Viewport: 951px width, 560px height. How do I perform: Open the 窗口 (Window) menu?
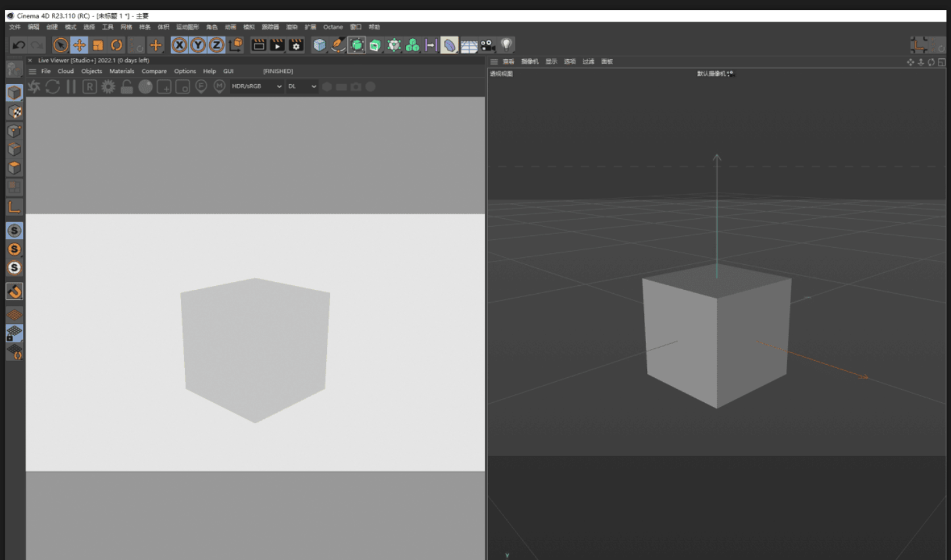pos(356,27)
